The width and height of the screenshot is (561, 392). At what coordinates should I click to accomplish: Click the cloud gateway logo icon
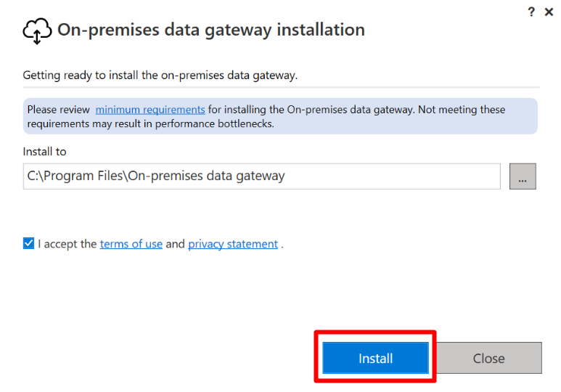click(37, 30)
